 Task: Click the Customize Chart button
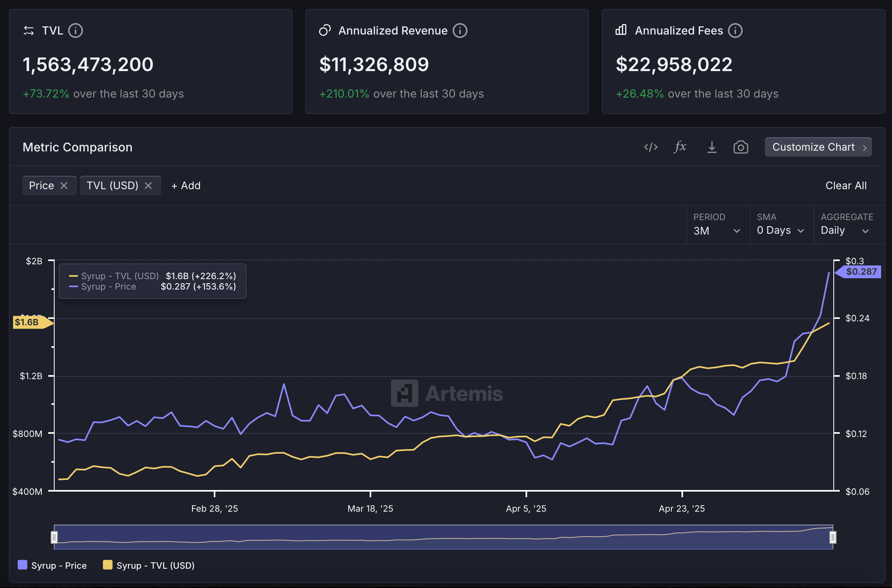(818, 147)
